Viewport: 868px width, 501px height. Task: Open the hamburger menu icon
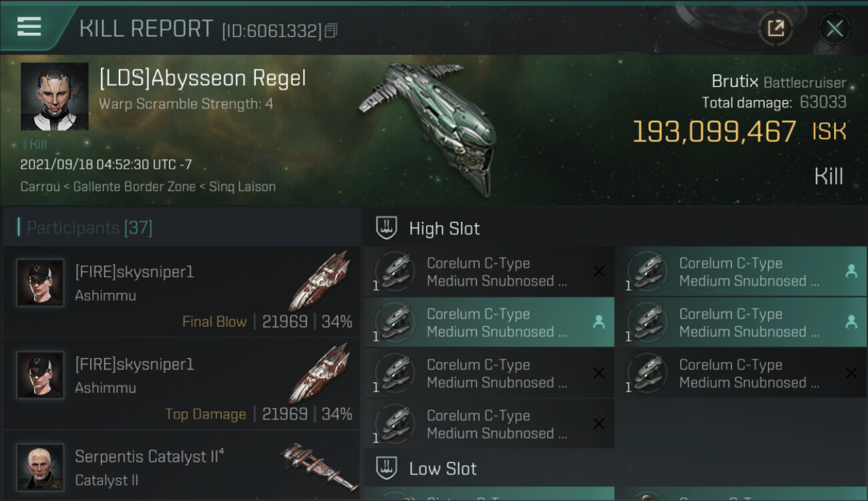29,27
